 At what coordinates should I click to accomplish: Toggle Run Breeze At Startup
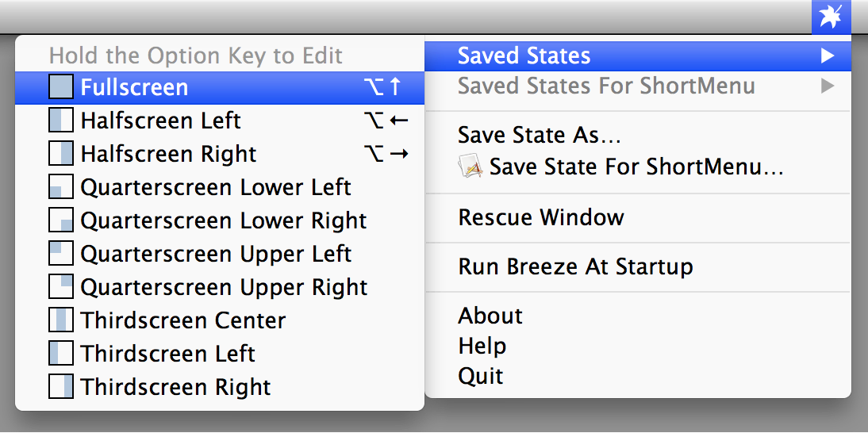(575, 266)
